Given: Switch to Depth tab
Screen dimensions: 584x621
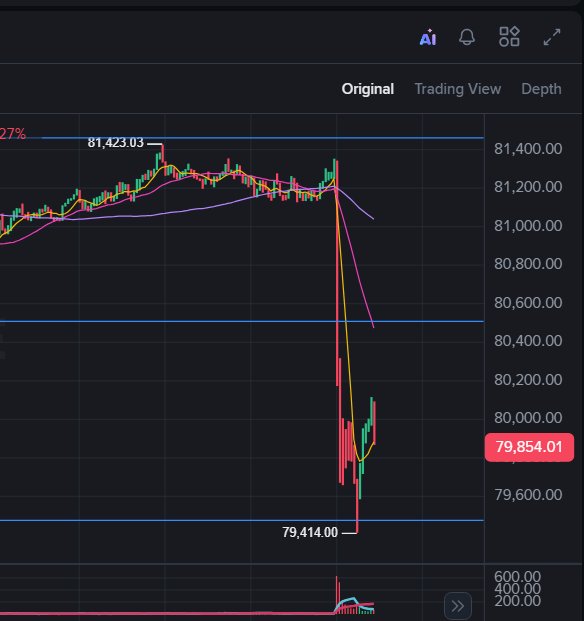Looking at the screenshot, I should [541, 89].
